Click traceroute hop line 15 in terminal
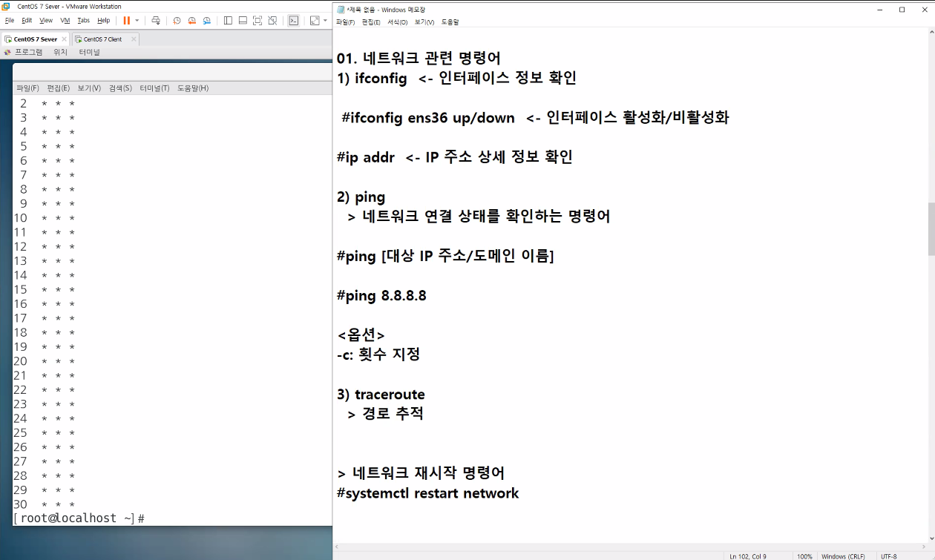The height and width of the screenshot is (560, 935). click(45, 289)
